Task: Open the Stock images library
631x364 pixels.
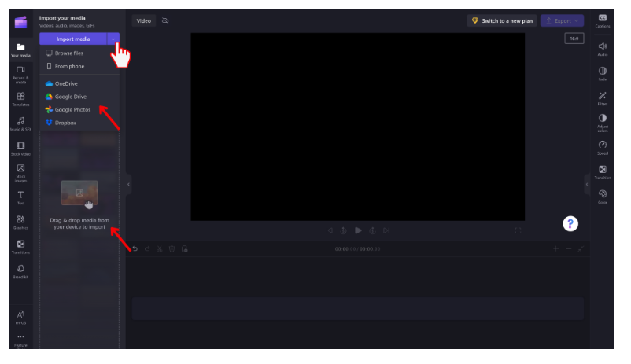Action: pyautogui.click(x=20, y=173)
